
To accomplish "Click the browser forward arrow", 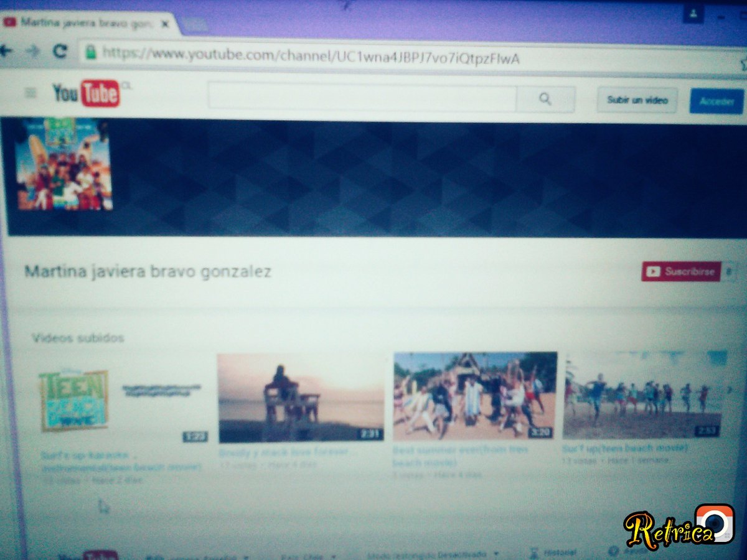I will tap(33, 52).
